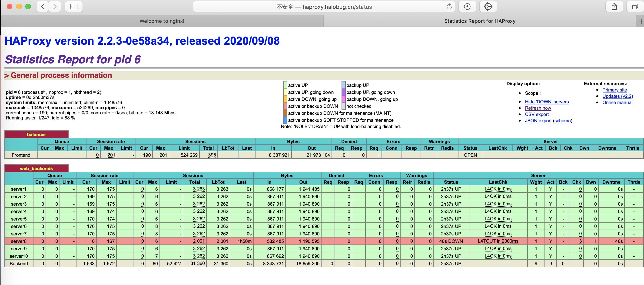Image resolution: width=644 pixels, height=285 pixels.
Task: Click server8 LastChk L4TOUT in 2000ms
Action: [x=498, y=241]
